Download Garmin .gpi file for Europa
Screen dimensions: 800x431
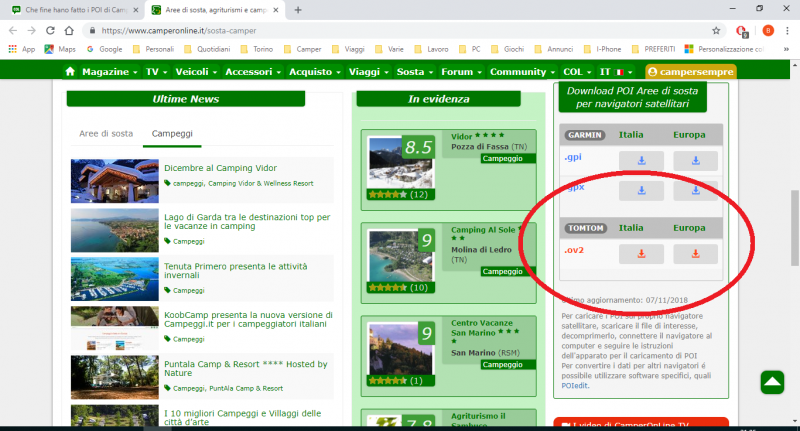pos(694,160)
